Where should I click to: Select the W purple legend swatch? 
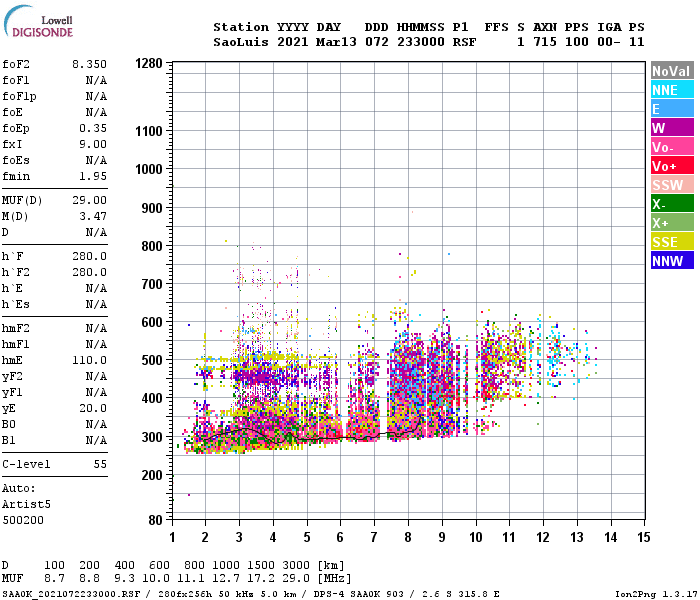coord(672,128)
